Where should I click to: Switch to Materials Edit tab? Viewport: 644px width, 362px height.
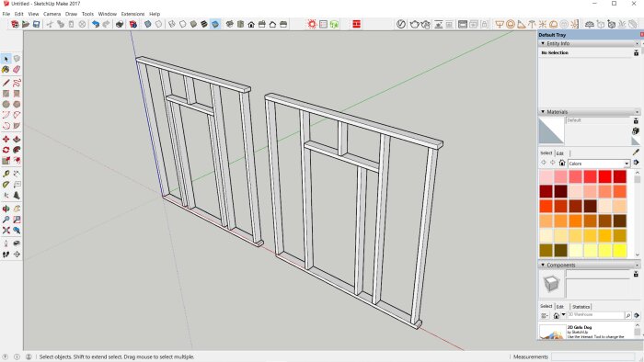(559, 153)
